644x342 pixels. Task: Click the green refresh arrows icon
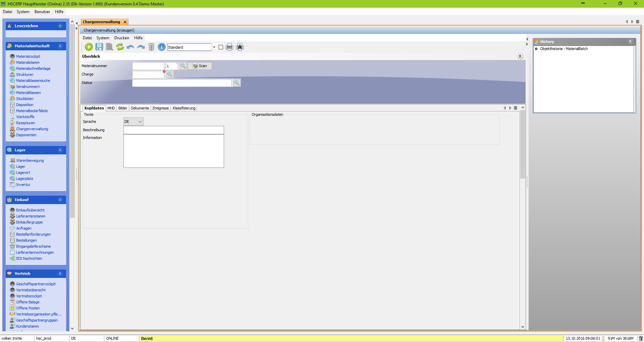point(120,47)
